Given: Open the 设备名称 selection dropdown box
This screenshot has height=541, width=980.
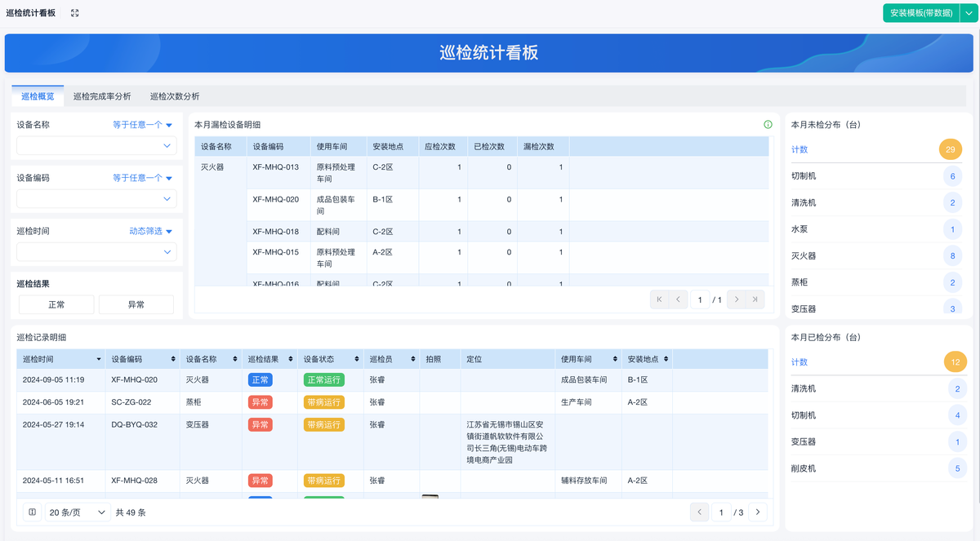Looking at the screenshot, I should (96, 146).
